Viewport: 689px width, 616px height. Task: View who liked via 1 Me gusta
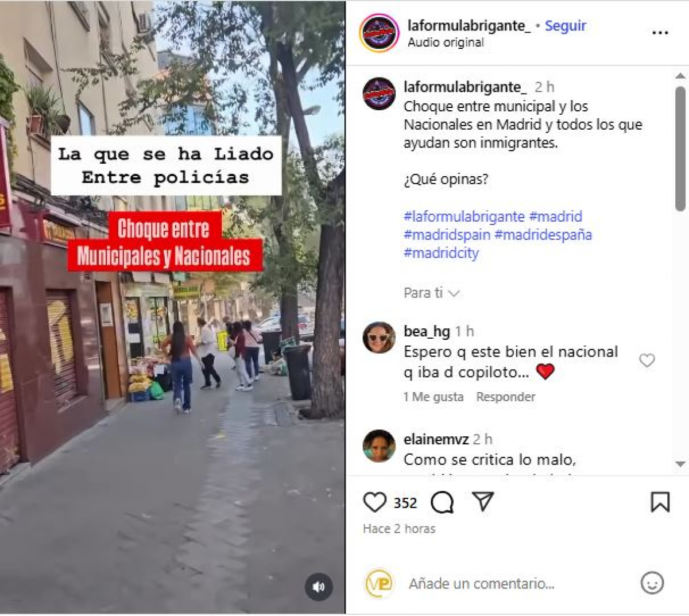(433, 397)
